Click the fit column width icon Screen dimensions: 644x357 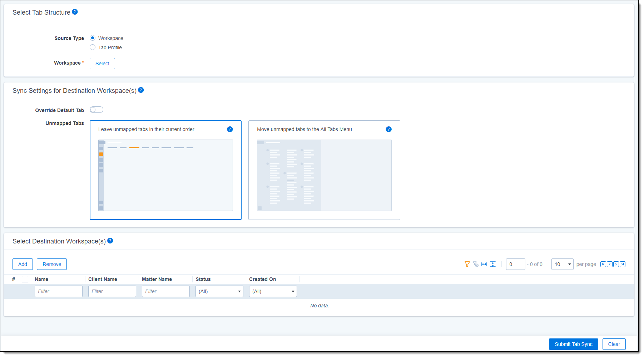point(484,264)
